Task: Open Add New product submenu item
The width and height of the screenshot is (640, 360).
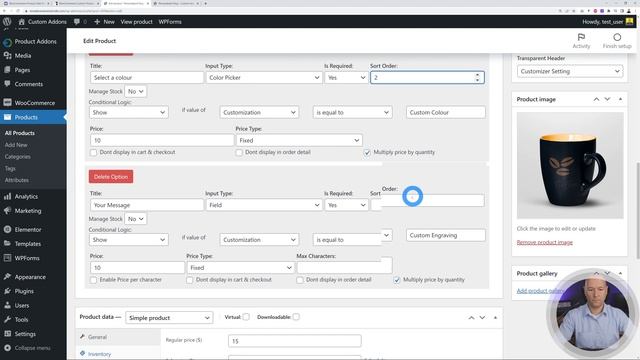Action: [16, 145]
